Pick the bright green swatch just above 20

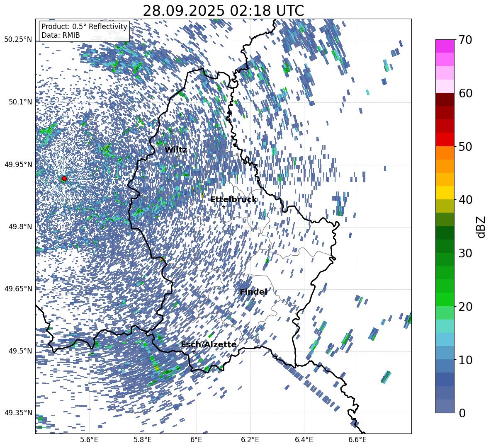(x=445, y=299)
